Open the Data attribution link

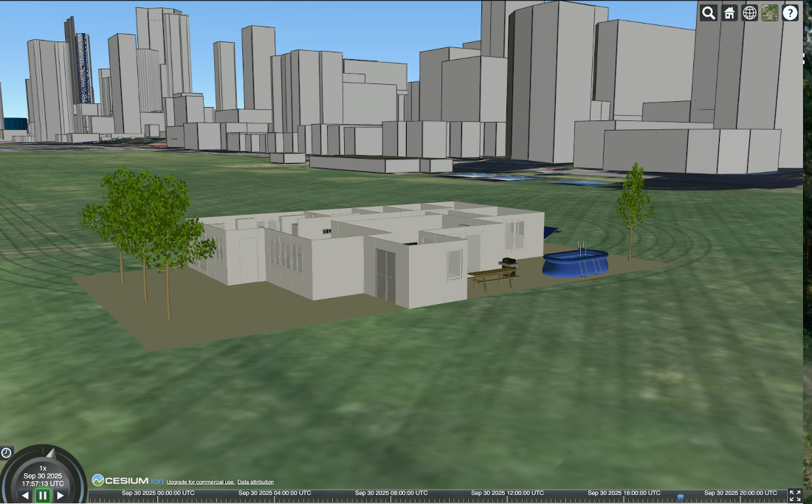pos(255,483)
